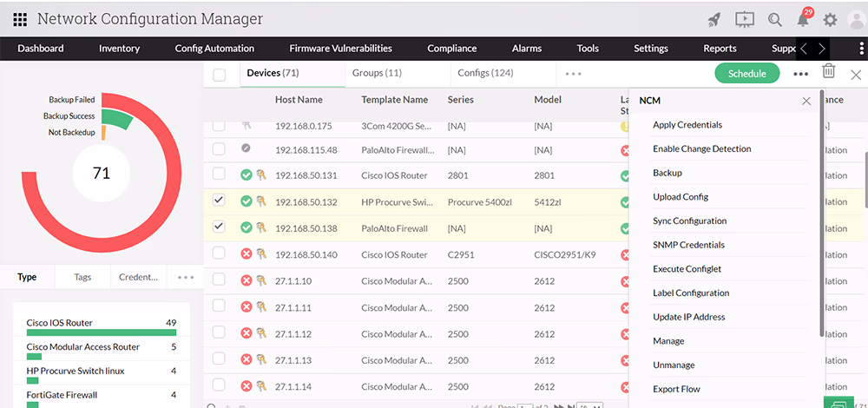Open Firmware Vulnerabilities section
The height and width of the screenshot is (408, 868).
coord(340,48)
